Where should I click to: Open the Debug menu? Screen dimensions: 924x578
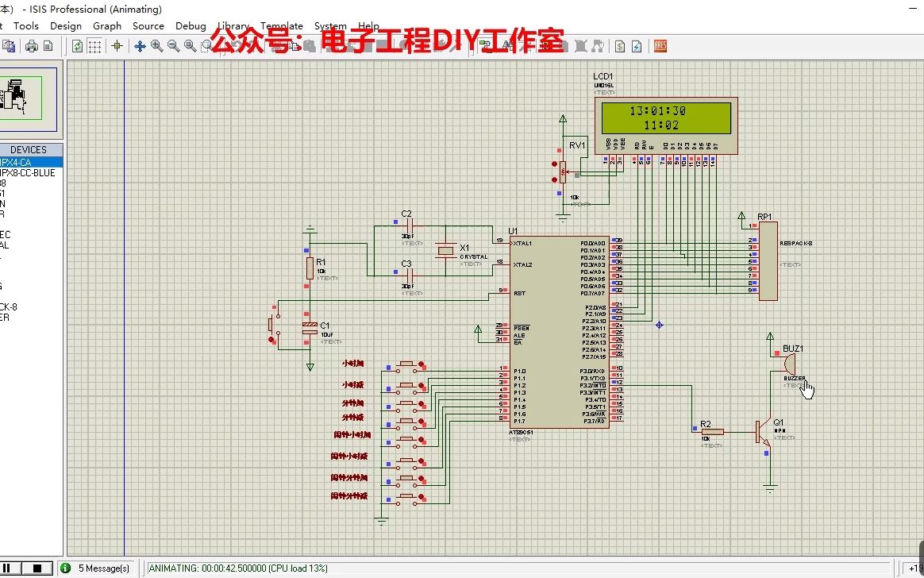191,25
